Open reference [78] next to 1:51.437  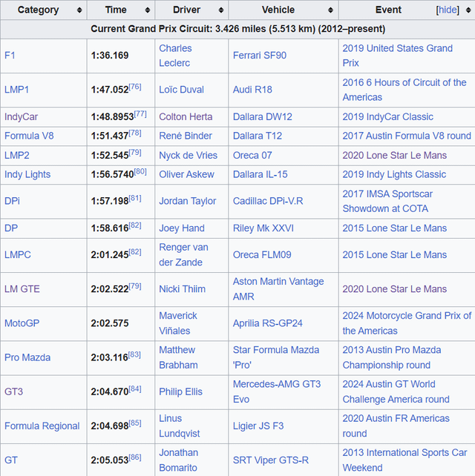pyautogui.click(x=135, y=133)
